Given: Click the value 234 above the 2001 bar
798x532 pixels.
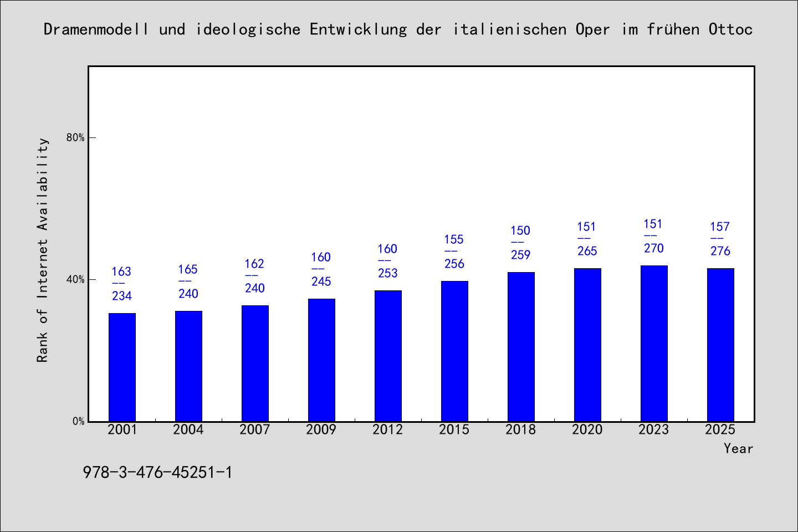Looking at the screenshot, I should pyautogui.click(x=122, y=296).
